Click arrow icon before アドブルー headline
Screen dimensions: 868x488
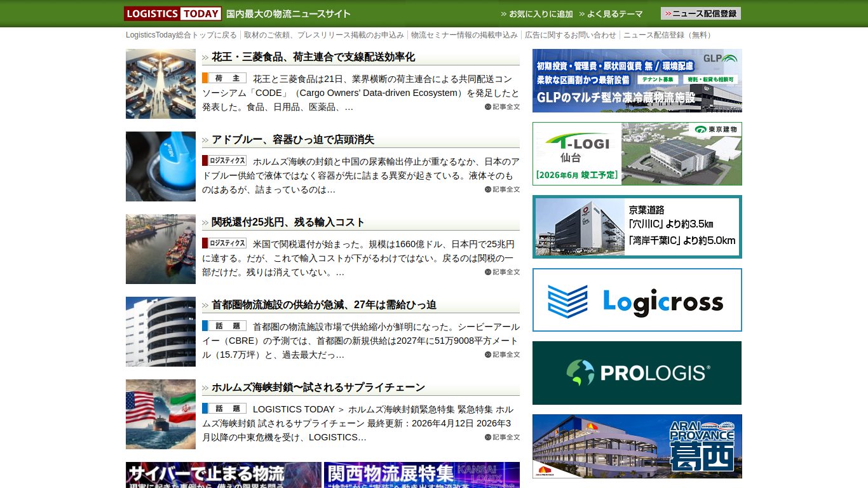pyautogui.click(x=205, y=140)
